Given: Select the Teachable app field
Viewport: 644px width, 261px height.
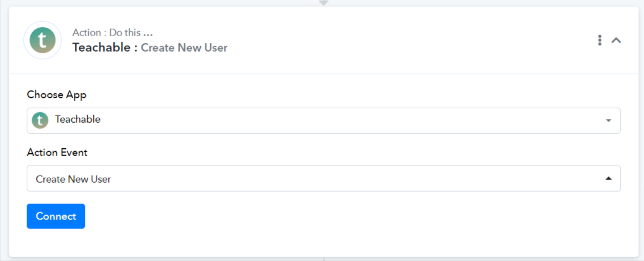Looking at the screenshot, I should click(323, 121).
